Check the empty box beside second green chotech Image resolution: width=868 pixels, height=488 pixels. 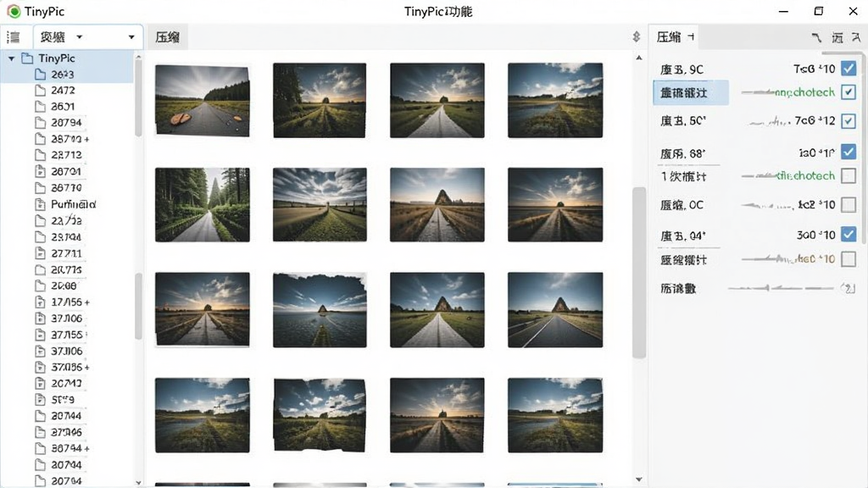coord(848,176)
